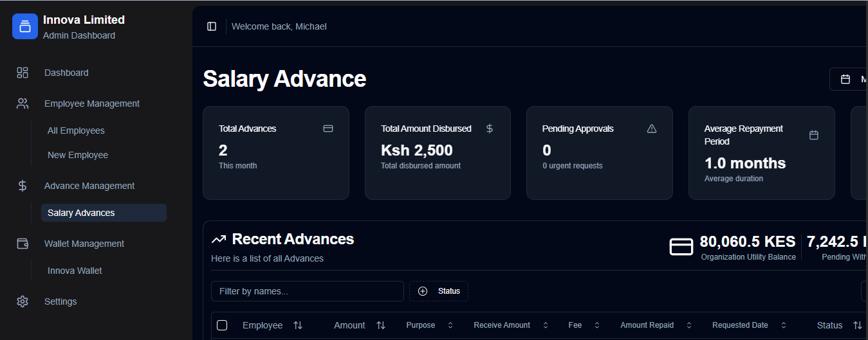Click the Salary Advance page heading
Image resolution: width=868 pixels, height=340 pixels.
[284, 79]
